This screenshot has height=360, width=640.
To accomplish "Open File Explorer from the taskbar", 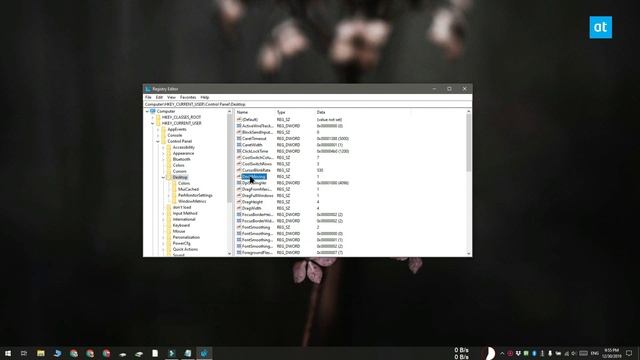I will tap(40, 353).
